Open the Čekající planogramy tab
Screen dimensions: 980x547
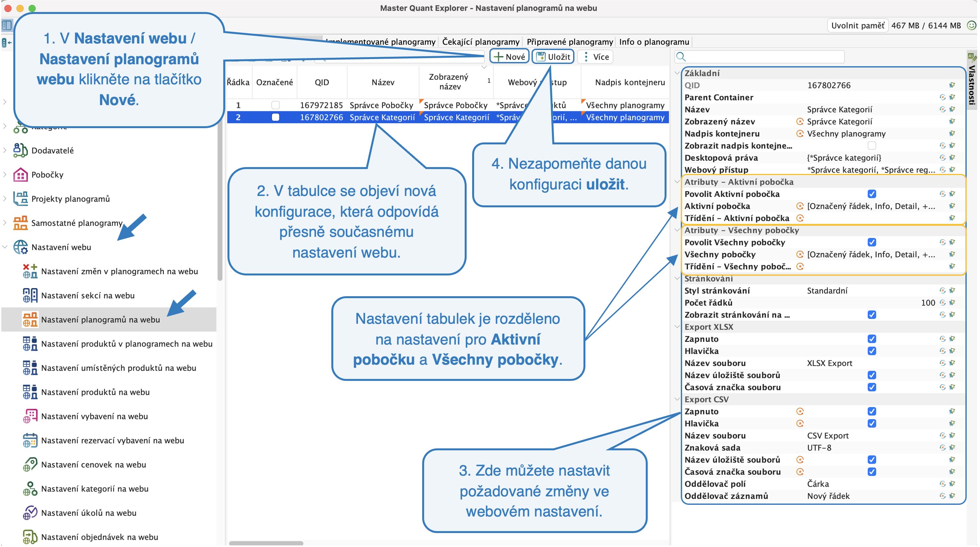[481, 42]
